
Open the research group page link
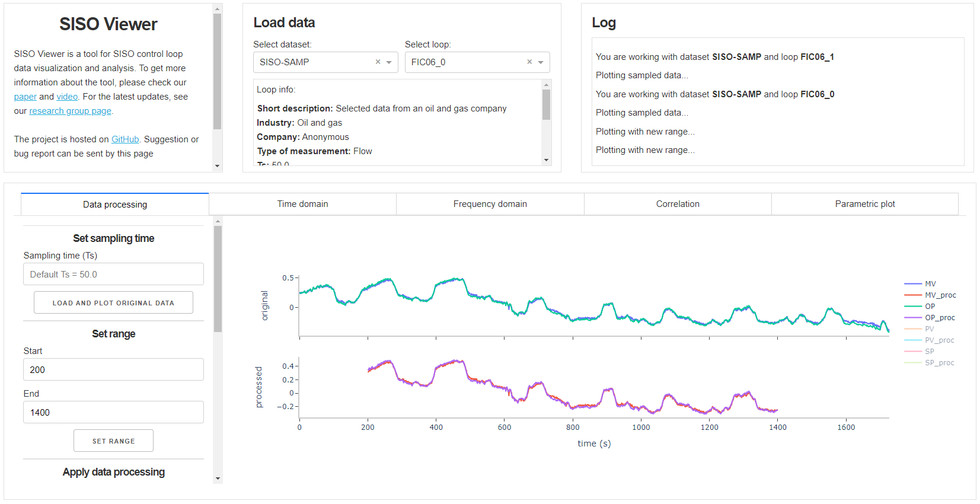click(71, 111)
